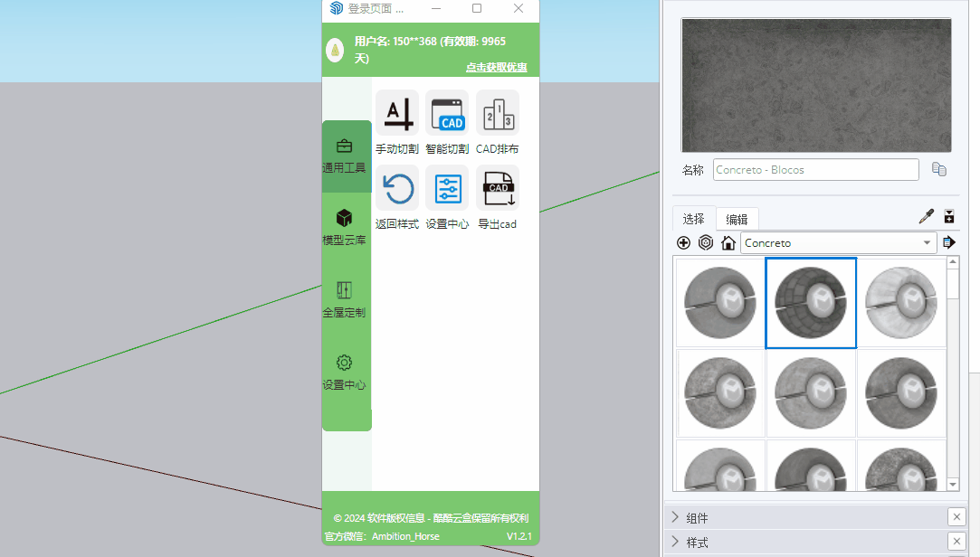Open the 模型云库 sidebar section
The width and height of the screenshot is (980, 557).
344,228
